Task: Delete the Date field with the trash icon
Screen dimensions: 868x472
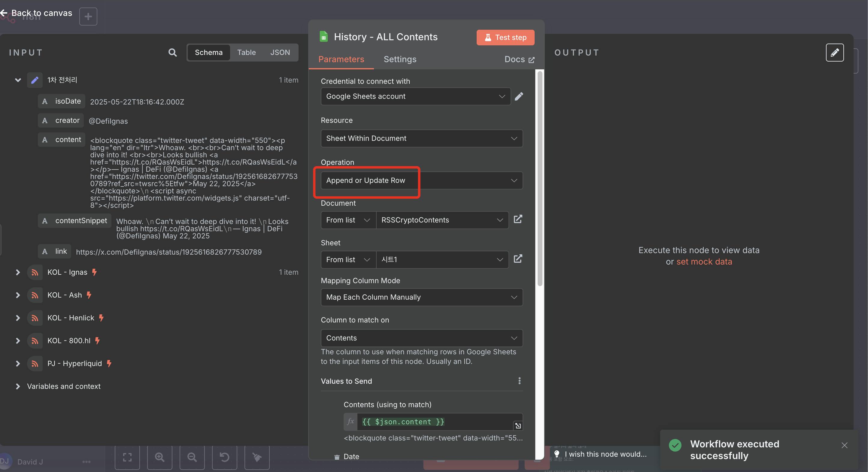Action: [x=337, y=457]
